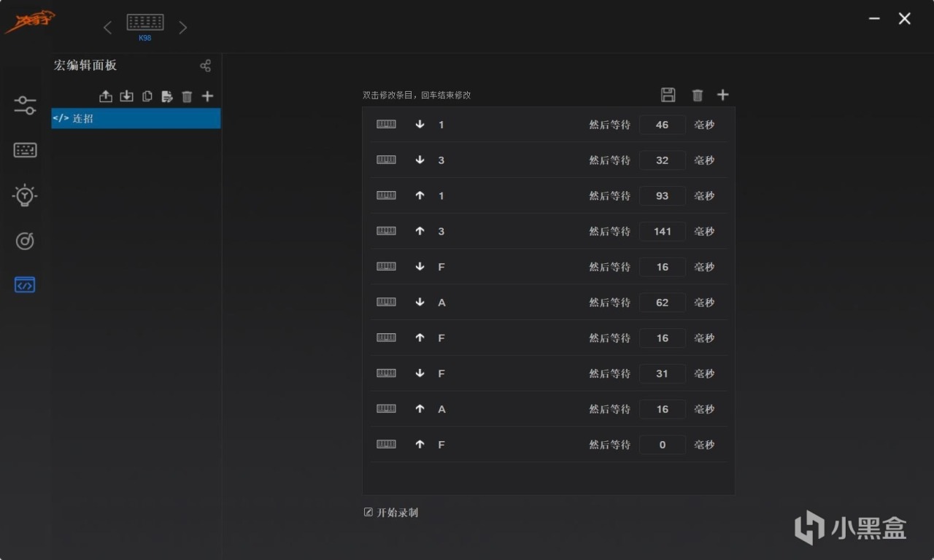
Task: Click delay field showing 0
Action: pyautogui.click(x=663, y=445)
